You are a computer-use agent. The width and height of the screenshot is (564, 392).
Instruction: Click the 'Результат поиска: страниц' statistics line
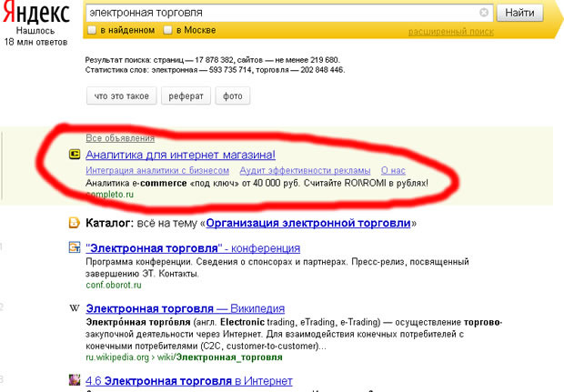pos(213,60)
